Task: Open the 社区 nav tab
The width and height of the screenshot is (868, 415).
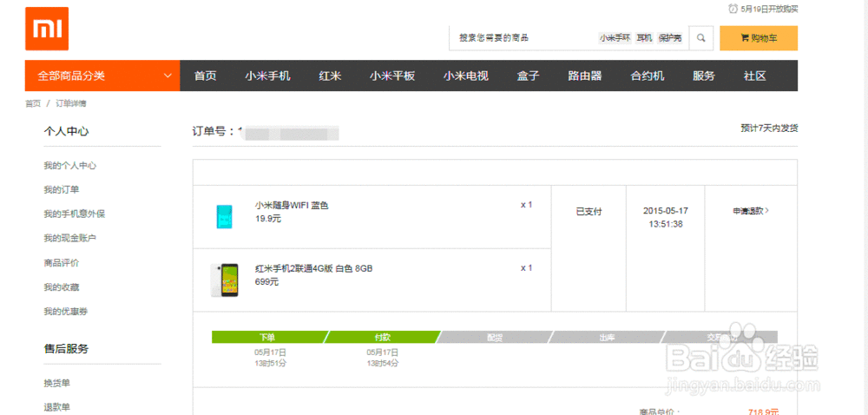Action: 755,76
